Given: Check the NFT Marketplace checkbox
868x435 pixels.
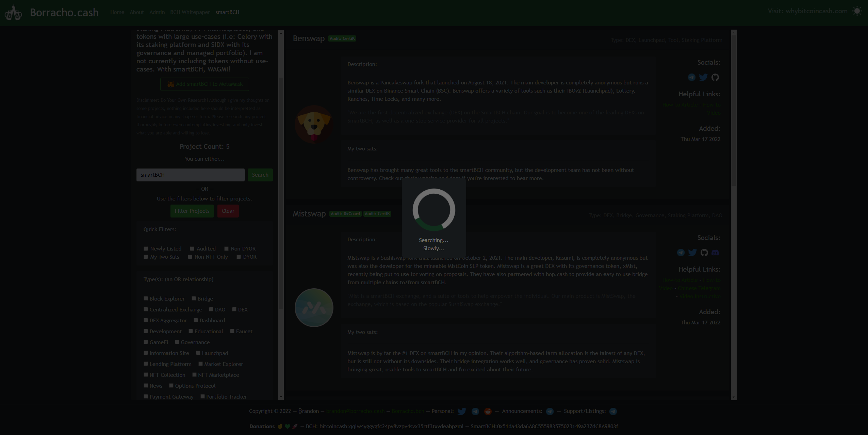Looking at the screenshot, I should coord(194,374).
